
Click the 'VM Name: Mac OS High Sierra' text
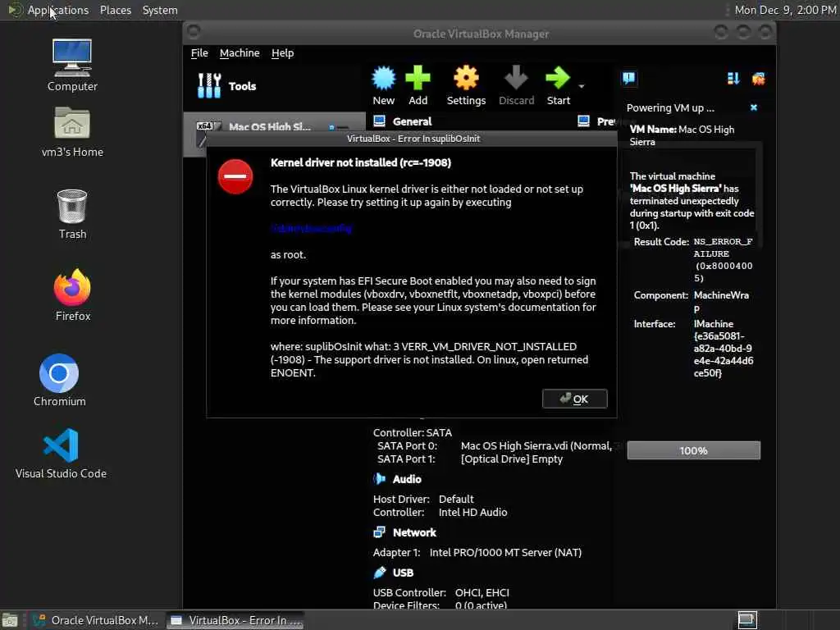(682, 135)
